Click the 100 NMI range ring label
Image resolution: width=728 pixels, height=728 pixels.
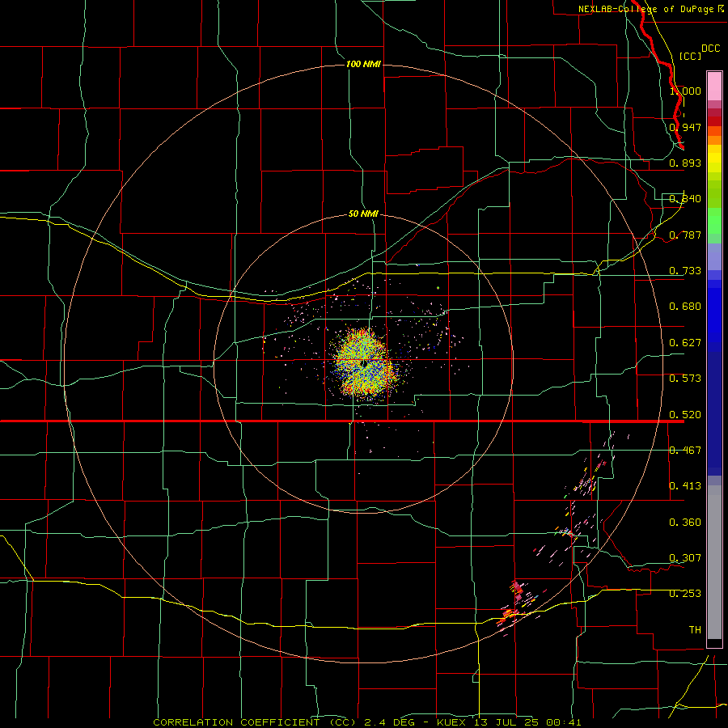[363, 64]
